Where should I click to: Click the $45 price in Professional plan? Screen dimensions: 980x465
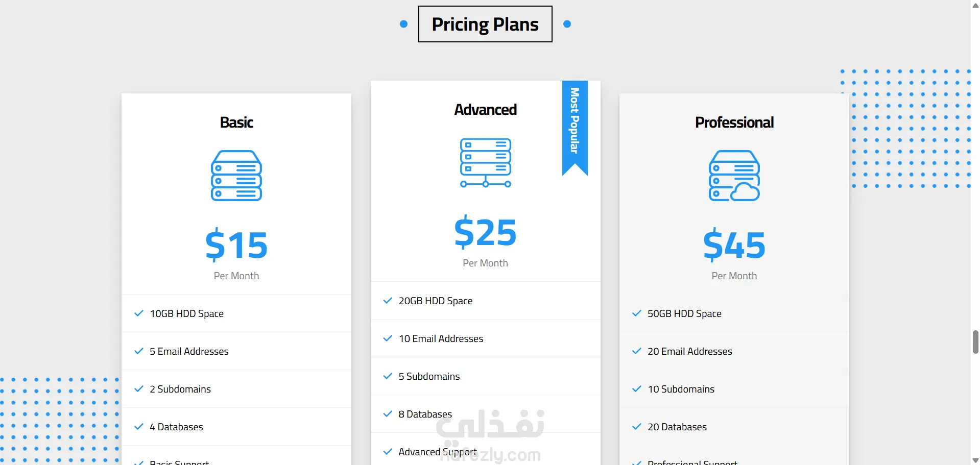pos(734,245)
